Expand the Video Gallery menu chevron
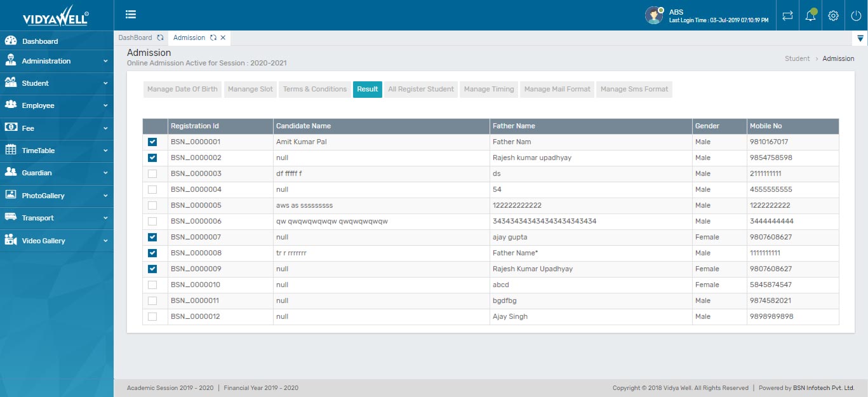This screenshot has height=397, width=868. point(105,241)
